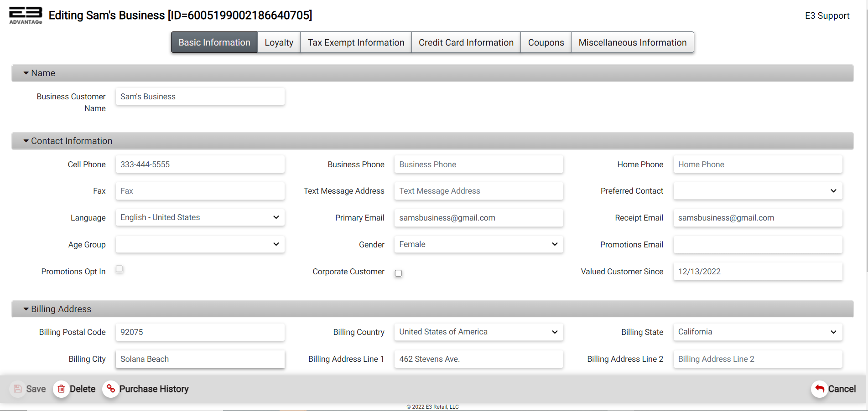Click the vertical page scrollbar

point(866,137)
